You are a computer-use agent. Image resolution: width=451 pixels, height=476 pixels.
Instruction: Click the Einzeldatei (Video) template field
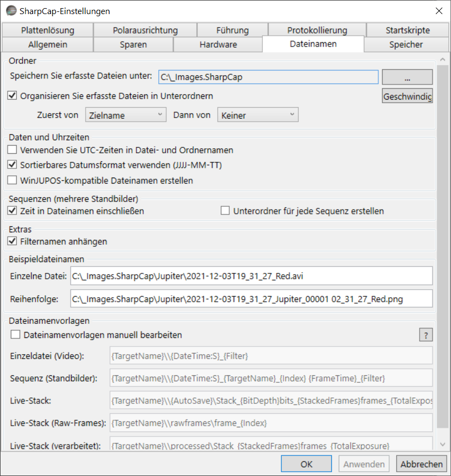click(x=271, y=355)
